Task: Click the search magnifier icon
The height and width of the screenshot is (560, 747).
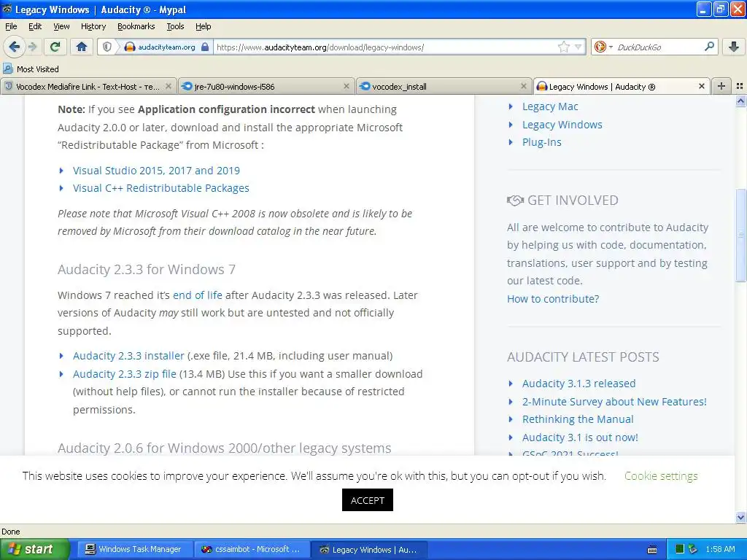Action: click(709, 47)
